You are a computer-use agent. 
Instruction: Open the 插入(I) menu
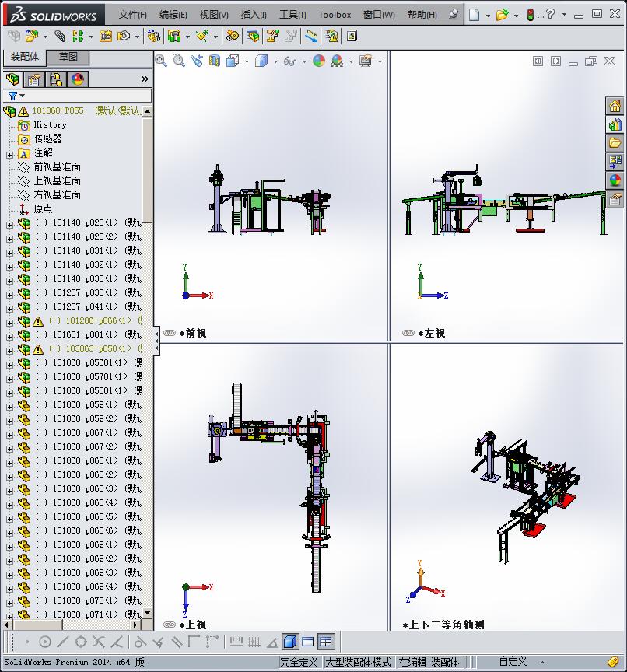click(x=254, y=15)
